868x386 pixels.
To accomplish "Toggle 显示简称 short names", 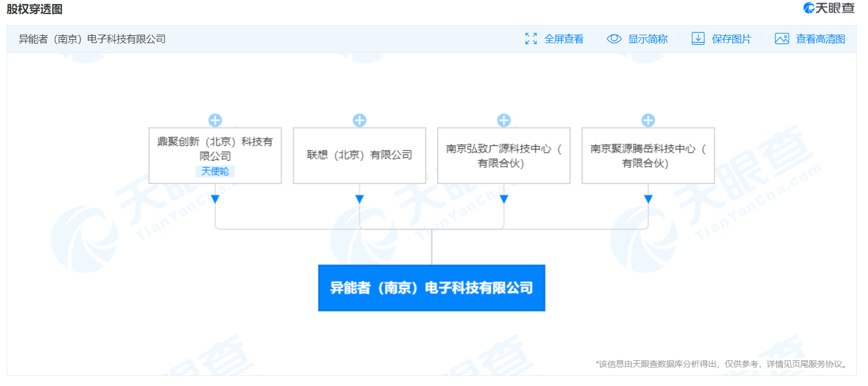I will click(648, 39).
